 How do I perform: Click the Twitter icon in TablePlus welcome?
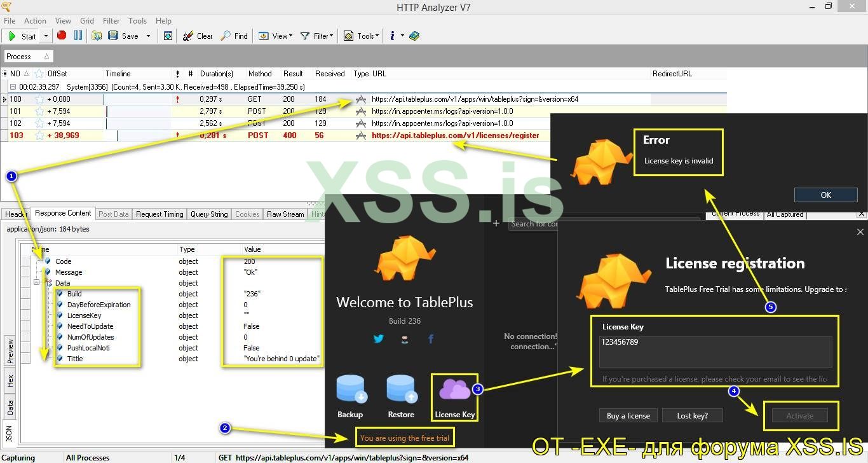pos(379,338)
